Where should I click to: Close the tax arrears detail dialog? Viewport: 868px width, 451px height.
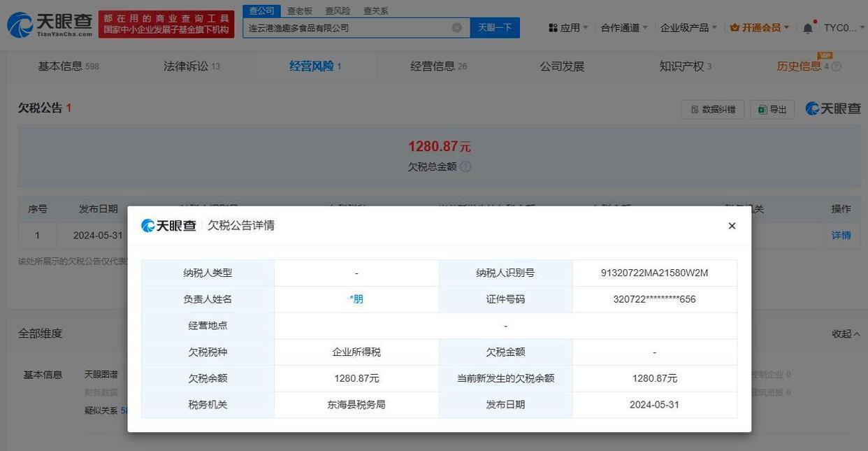tap(732, 226)
